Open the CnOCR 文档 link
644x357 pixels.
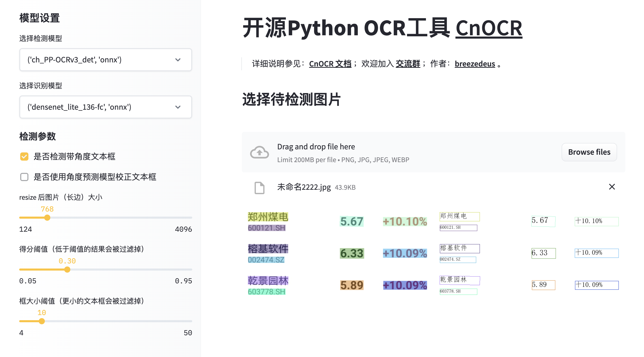pos(330,63)
